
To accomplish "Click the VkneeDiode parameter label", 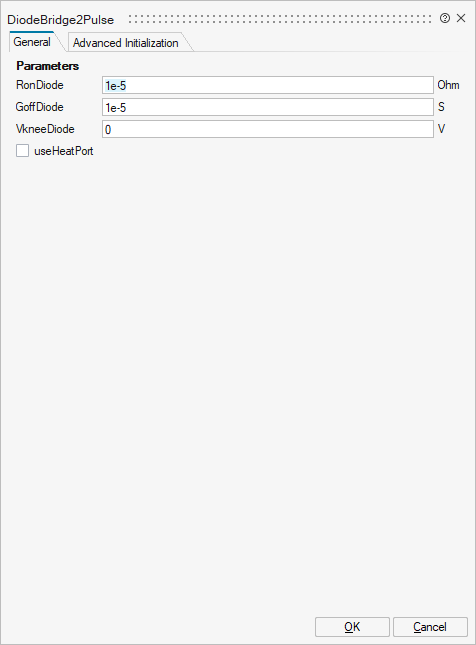I will (45, 129).
